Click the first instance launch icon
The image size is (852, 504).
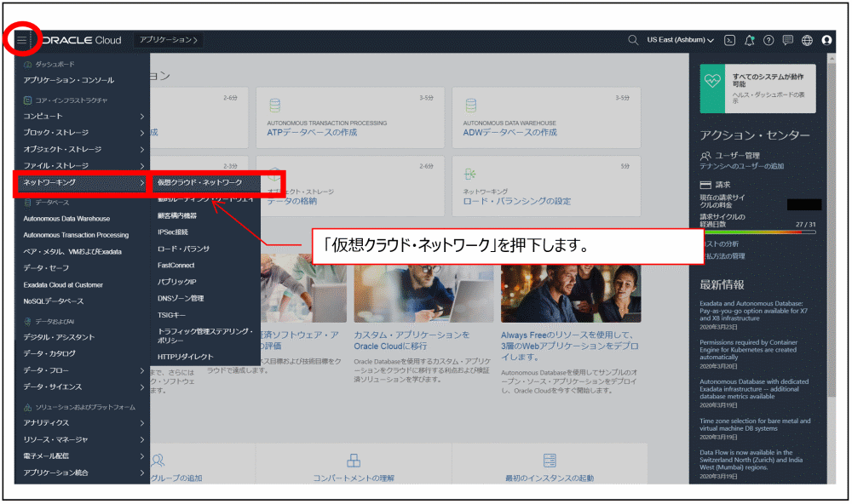550,461
